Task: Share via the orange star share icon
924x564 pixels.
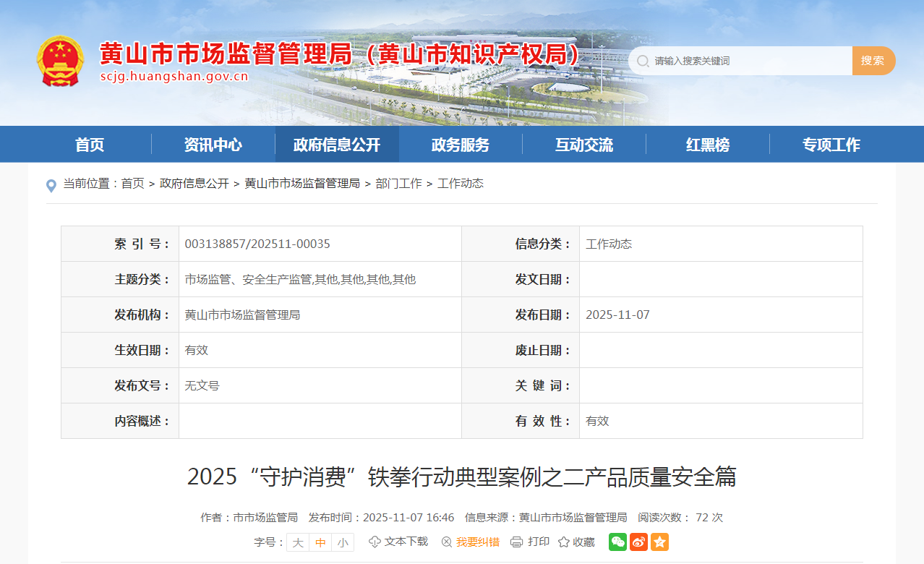Action: pos(659,541)
